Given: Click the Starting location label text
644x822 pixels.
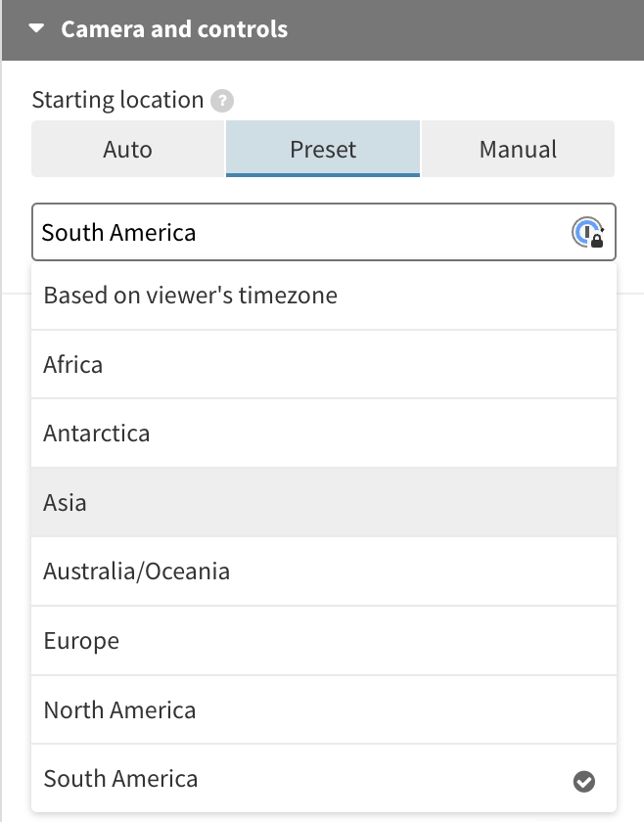Looking at the screenshot, I should point(117,100).
